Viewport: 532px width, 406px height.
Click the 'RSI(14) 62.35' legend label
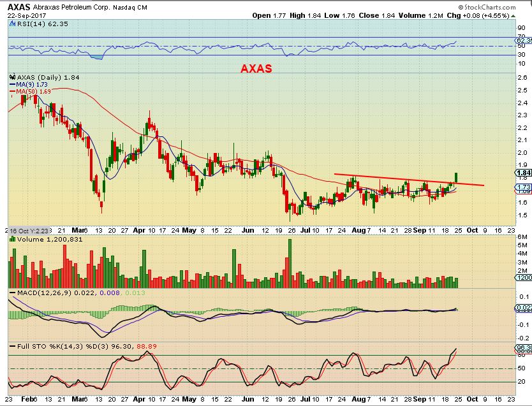tap(42, 24)
